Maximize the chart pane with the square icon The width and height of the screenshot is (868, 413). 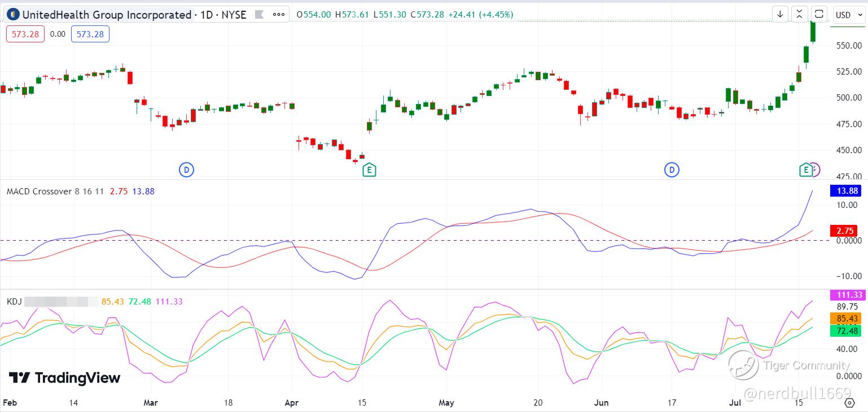(x=819, y=14)
